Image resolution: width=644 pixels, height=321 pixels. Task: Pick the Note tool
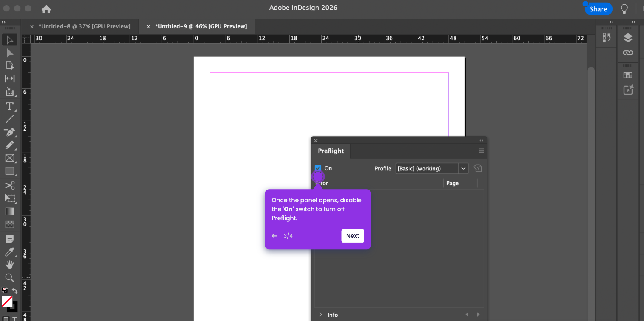(x=9, y=239)
